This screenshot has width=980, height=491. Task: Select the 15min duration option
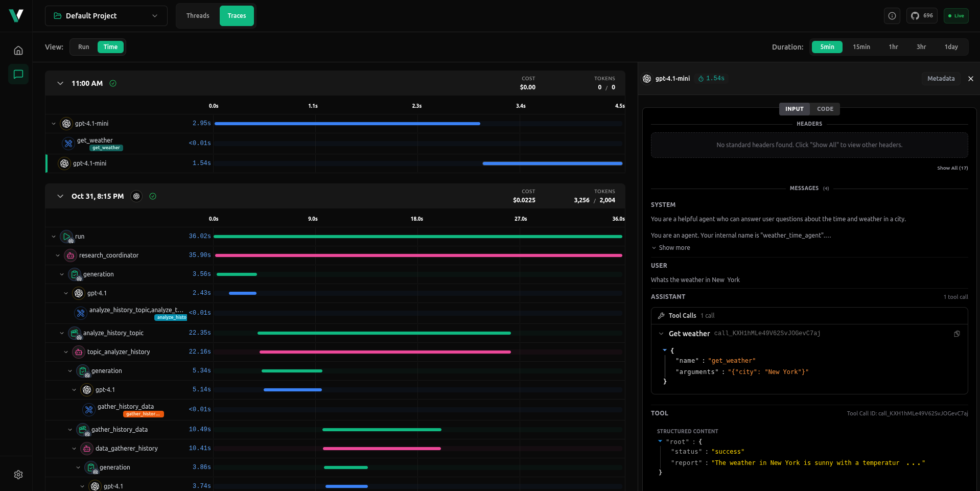coord(861,47)
